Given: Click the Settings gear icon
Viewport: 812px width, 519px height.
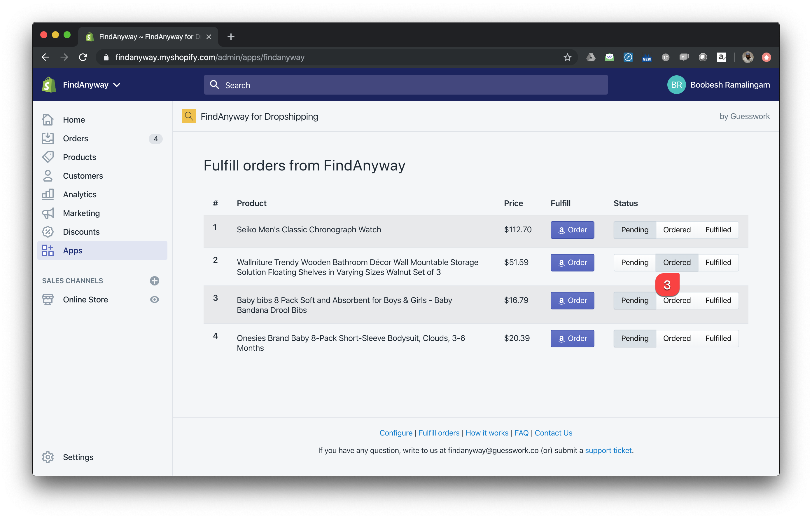Looking at the screenshot, I should [48, 457].
